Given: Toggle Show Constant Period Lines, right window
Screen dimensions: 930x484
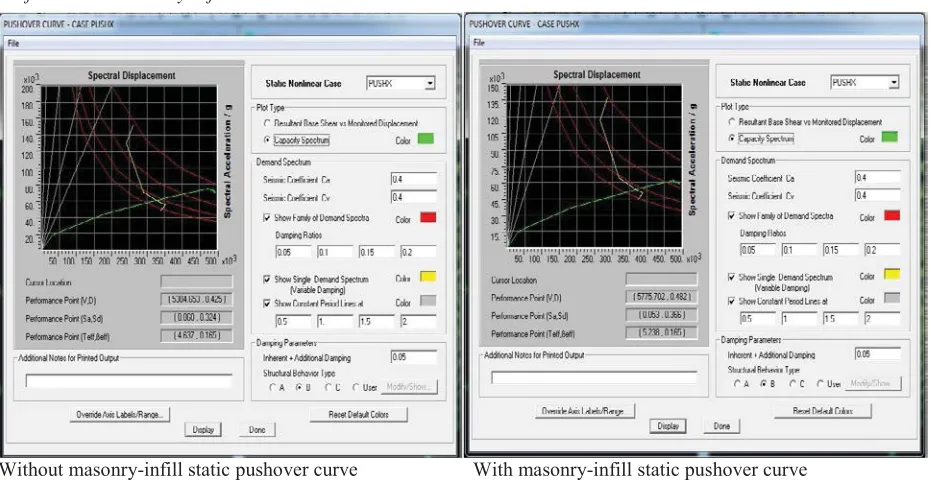Looking at the screenshot, I should point(732,301).
